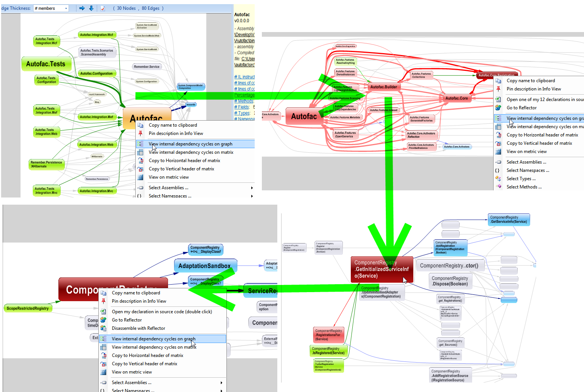Screen dimensions: 584x392
Task: Select Copy name to clipboard in Autofac.Core.Registration menu
Action: click(x=530, y=81)
